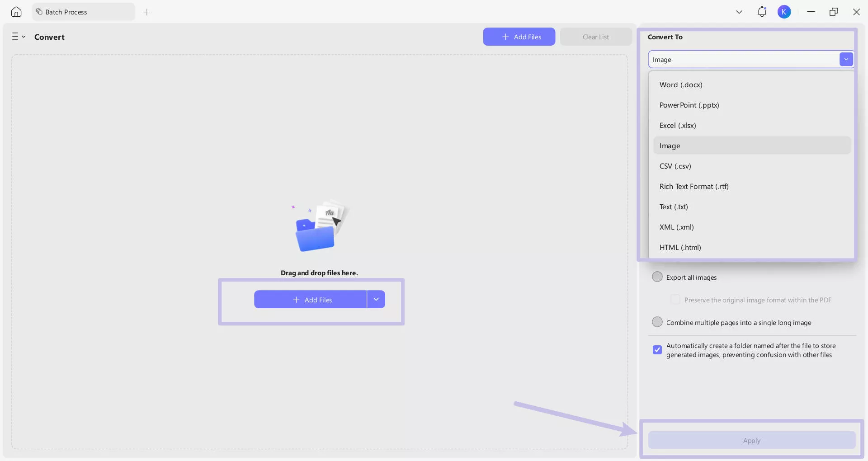
Task: Click the Clear List button
Action: pos(595,37)
